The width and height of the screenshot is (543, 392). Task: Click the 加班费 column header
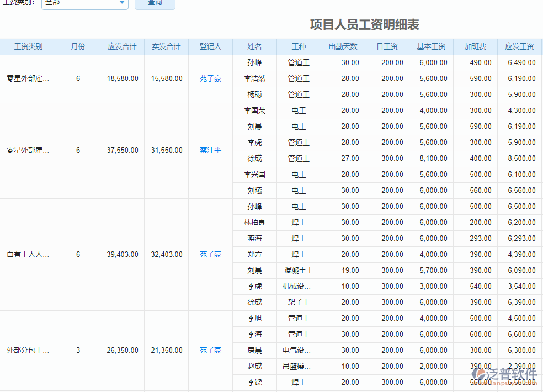pyautogui.click(x=475, y=46)
